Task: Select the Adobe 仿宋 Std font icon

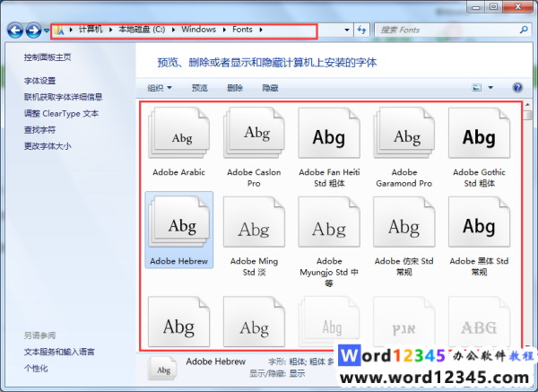Action: click(x=404, y=222)
